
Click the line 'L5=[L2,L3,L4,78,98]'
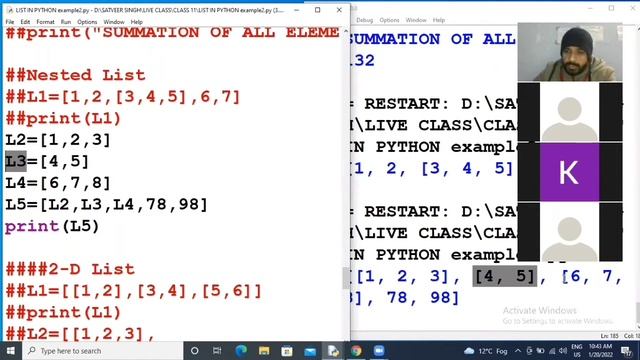point(107,204)
